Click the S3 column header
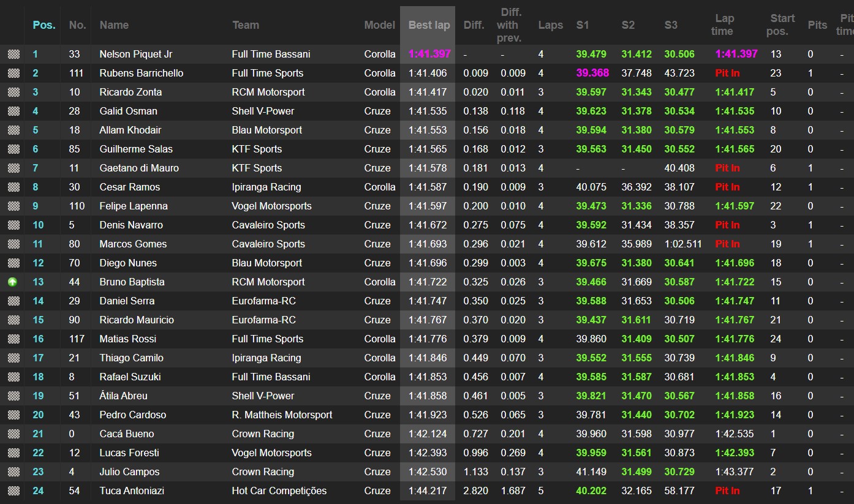854x504 pixels. [x=671, y=25]
